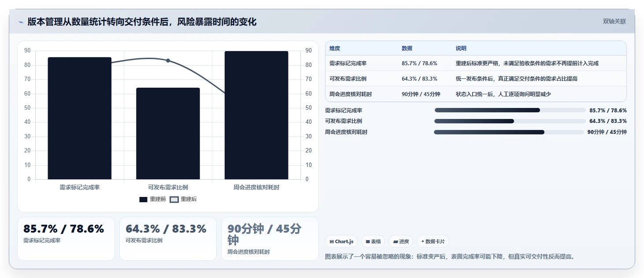Image resolution: width=644 pixels, height=278 pixels.
Task: Click the 可发布需求比例 x-axis label
Action: pyautogui.click(x=168, y=187)
